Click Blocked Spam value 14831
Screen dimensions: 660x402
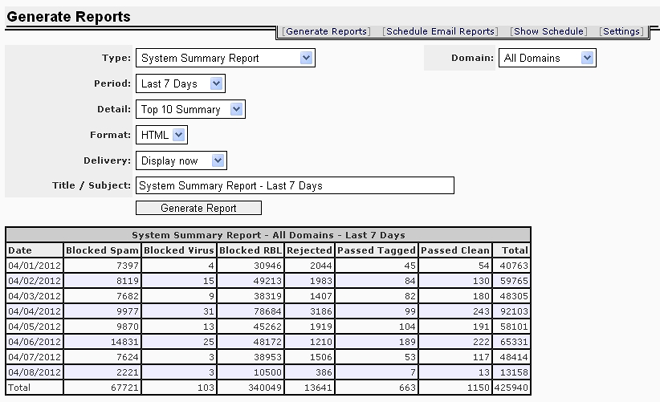point(102,341)
